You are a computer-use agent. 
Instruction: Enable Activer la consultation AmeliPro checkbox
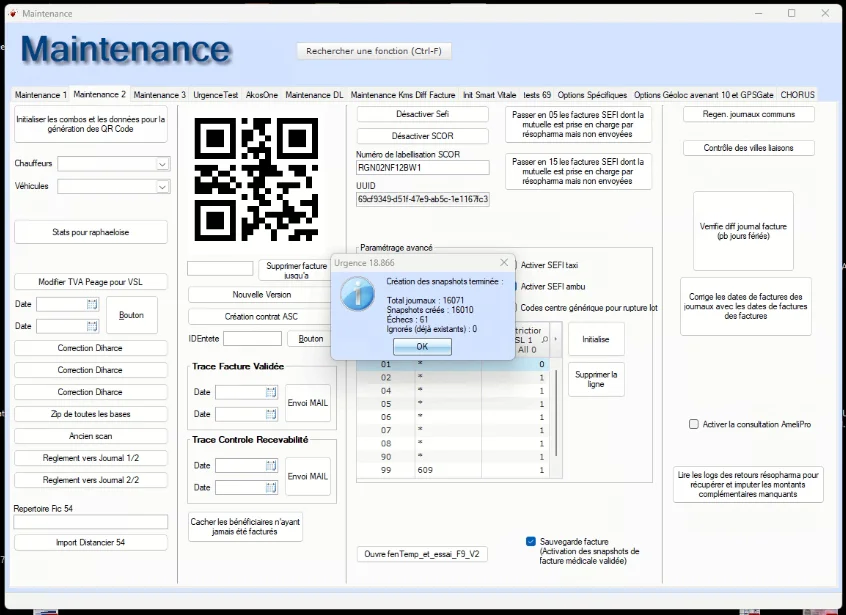[x=694, y=424]
